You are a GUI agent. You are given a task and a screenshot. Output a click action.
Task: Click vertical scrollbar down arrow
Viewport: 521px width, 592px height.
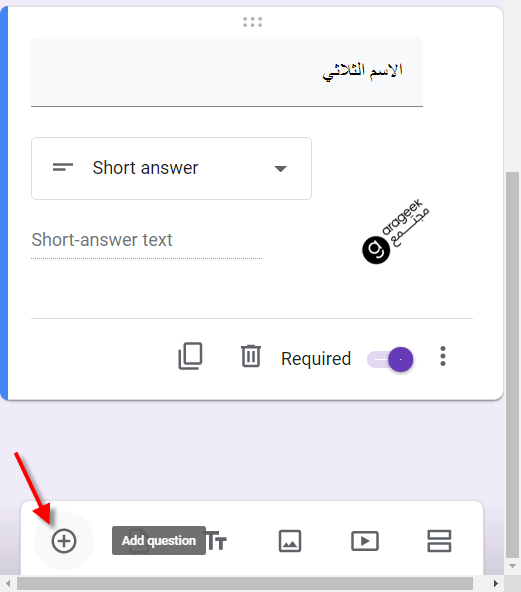[512, 566]
